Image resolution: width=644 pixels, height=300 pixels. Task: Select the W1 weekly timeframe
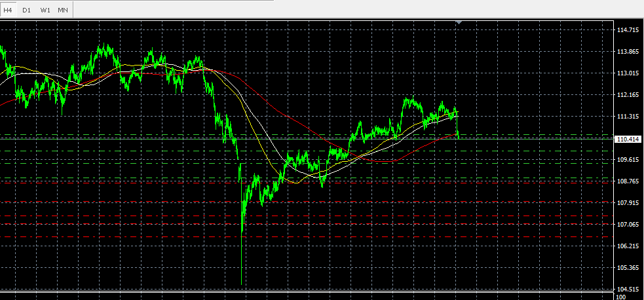point(45,10)
